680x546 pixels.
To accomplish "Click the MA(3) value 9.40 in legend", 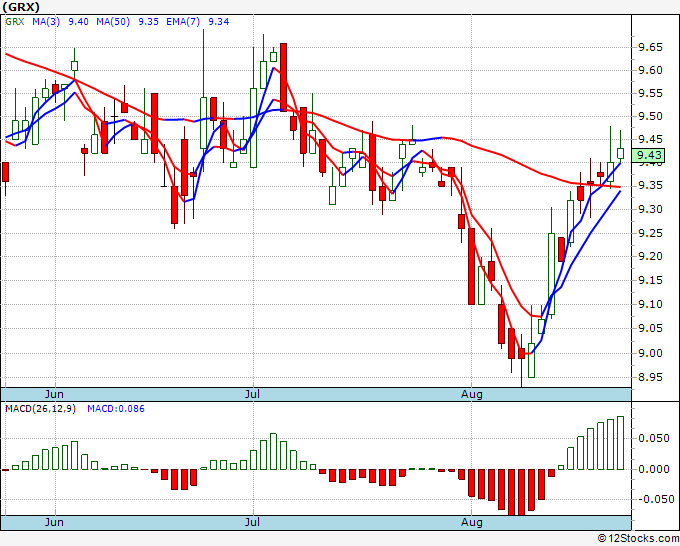I will [78, 22].
